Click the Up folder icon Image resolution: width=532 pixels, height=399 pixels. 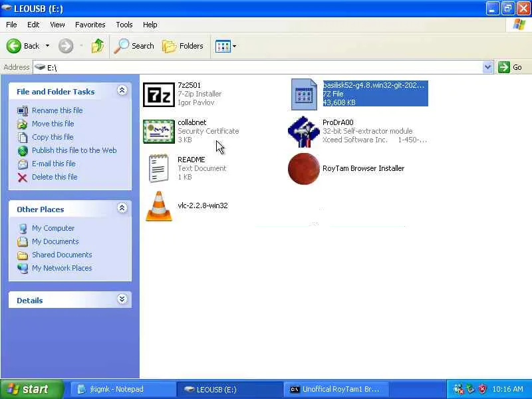click(98, 46)
